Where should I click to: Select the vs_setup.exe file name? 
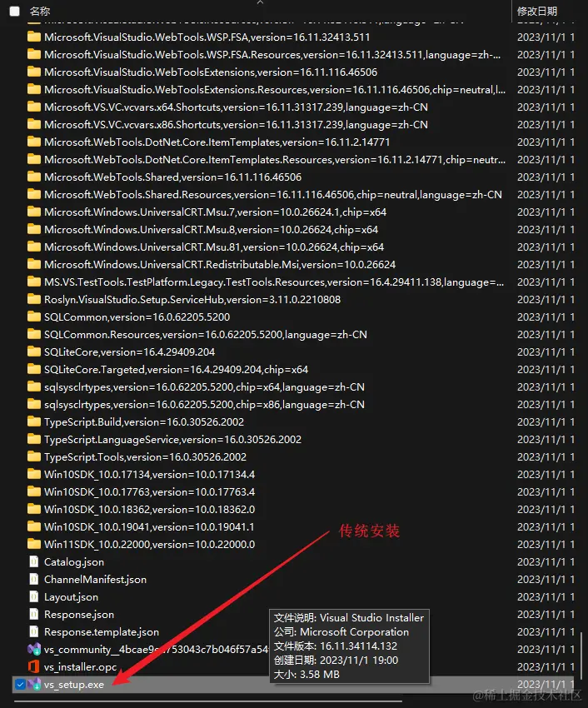(74, 685)
